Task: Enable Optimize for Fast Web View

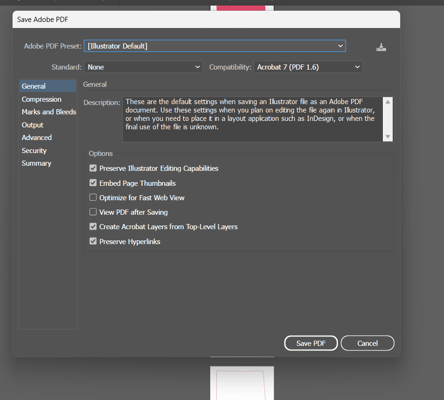Action: click(93, 198)
